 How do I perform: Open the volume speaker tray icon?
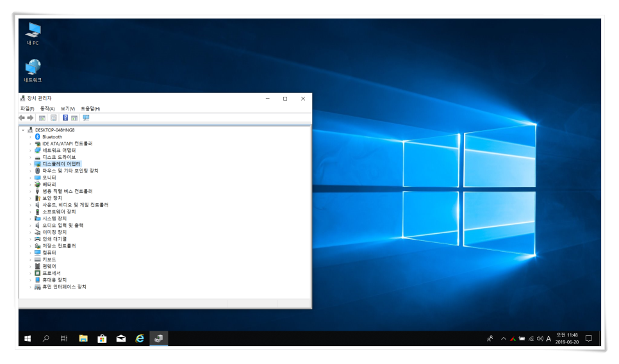pyautogui.click(x=540, y=338)
